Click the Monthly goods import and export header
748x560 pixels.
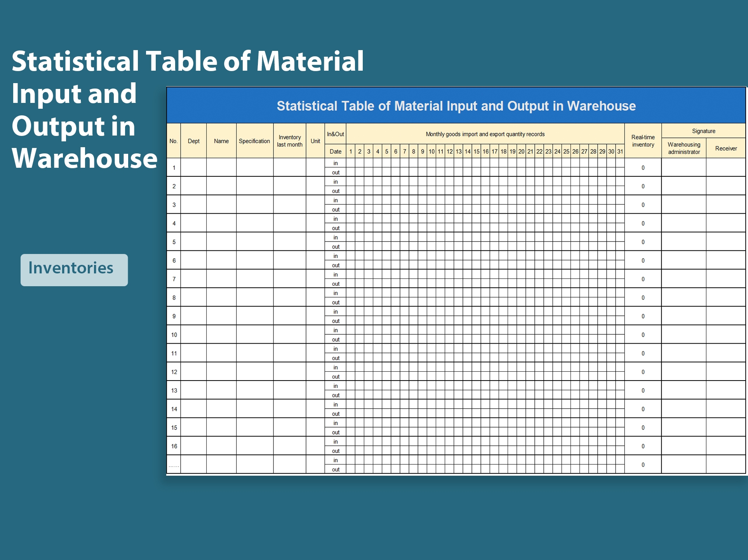[485, 134]
